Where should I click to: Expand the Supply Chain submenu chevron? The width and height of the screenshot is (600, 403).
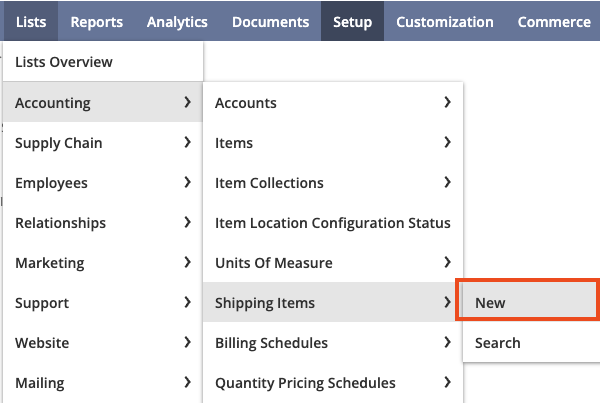pos(187,142)
